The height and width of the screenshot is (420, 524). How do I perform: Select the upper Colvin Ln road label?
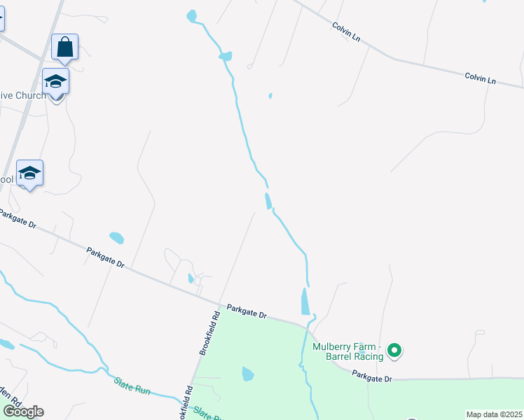tap(346, 31)
